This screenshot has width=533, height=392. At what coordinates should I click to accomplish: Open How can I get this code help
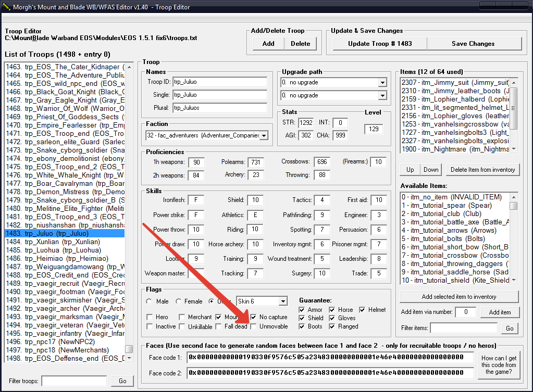[499, 365]
